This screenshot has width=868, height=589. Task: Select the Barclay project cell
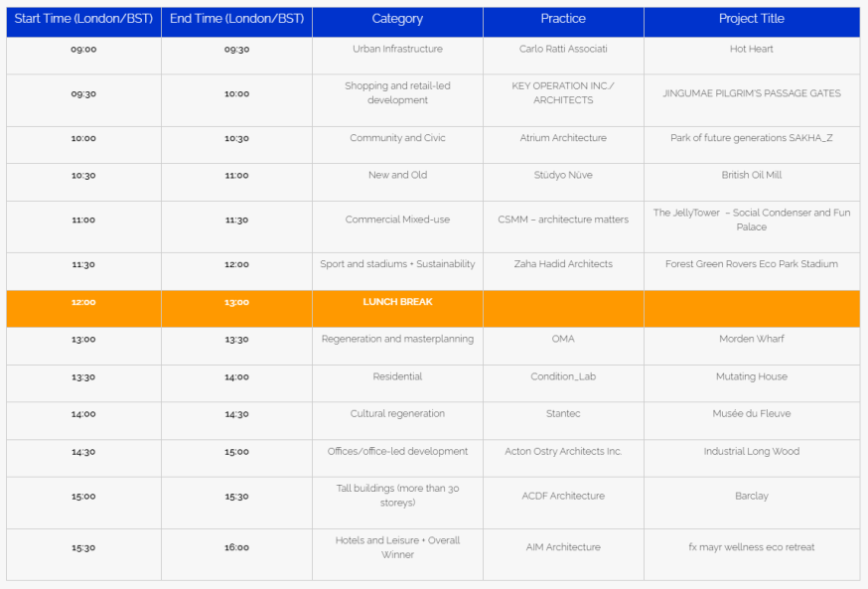pyautogui.click(x=751, y=496)
